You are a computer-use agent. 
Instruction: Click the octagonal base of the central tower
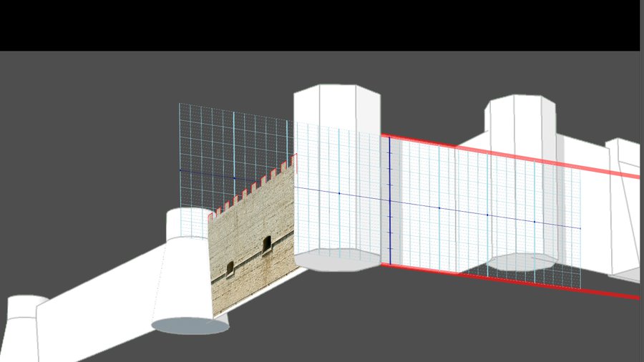tap(337, 260)
